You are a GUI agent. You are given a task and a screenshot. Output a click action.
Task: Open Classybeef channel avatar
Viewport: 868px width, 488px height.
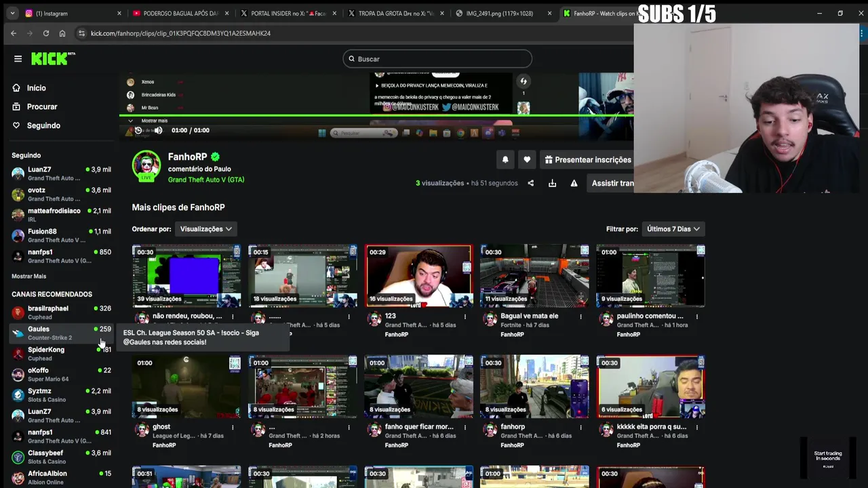[x=18, y=457]
